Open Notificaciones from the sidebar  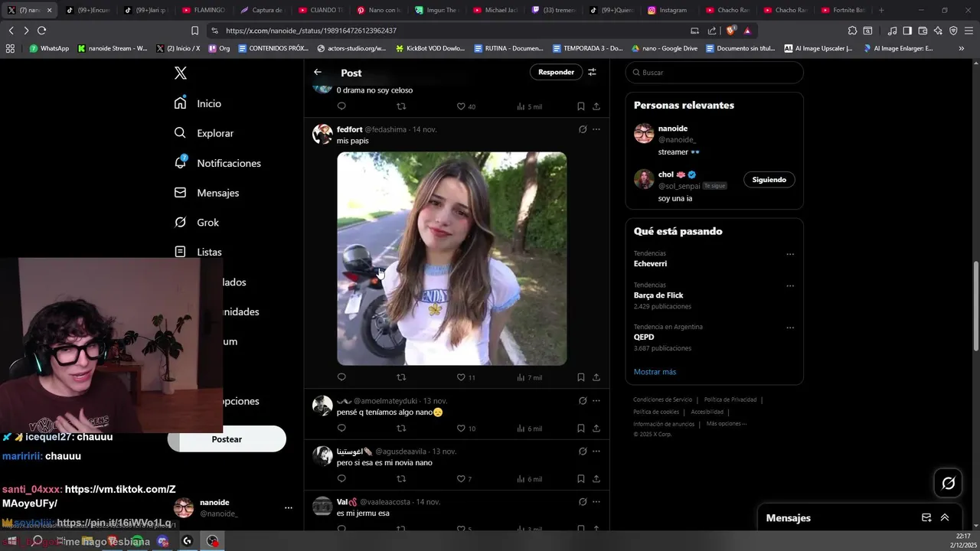217,163
